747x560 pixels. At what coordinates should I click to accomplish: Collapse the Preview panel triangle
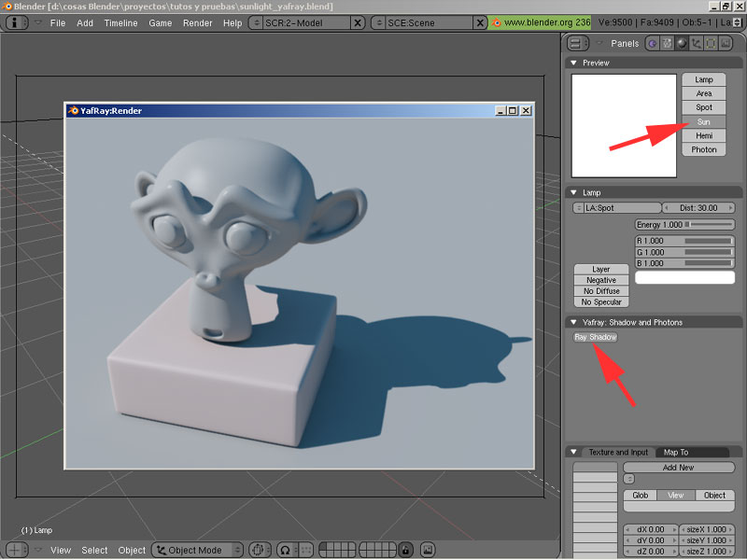coord(573,63)
